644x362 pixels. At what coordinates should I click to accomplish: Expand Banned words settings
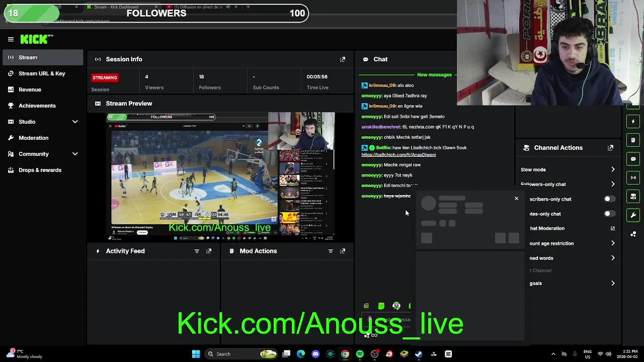(613, 258)
